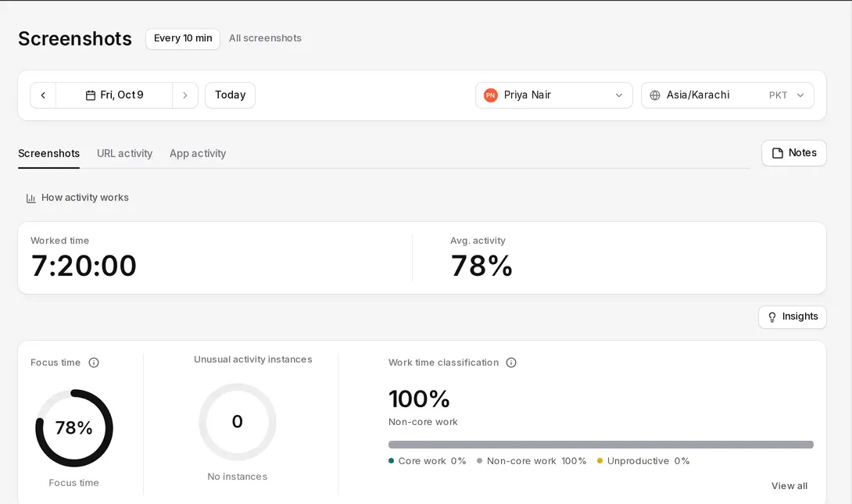Go to previous day with left chevron

coord(43,95)
